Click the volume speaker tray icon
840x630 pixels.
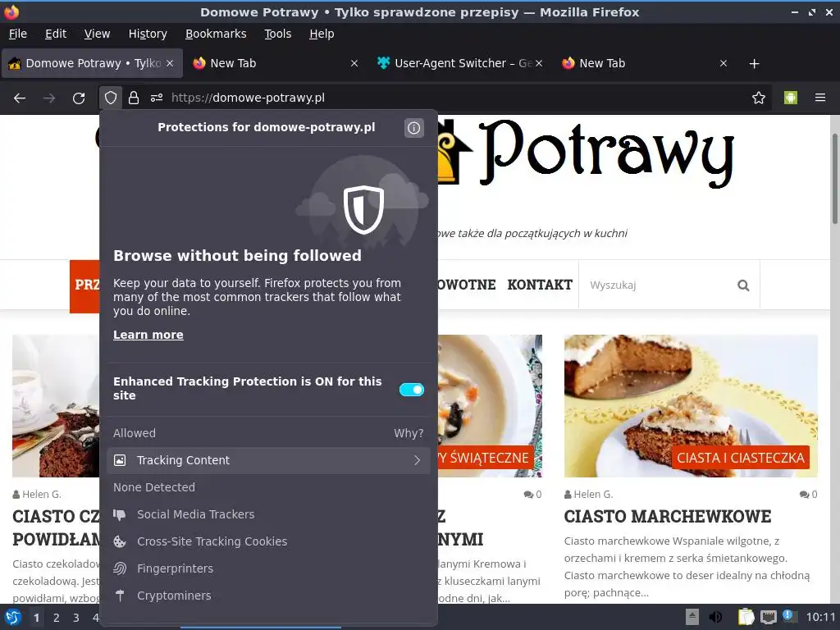coord(715,617)
